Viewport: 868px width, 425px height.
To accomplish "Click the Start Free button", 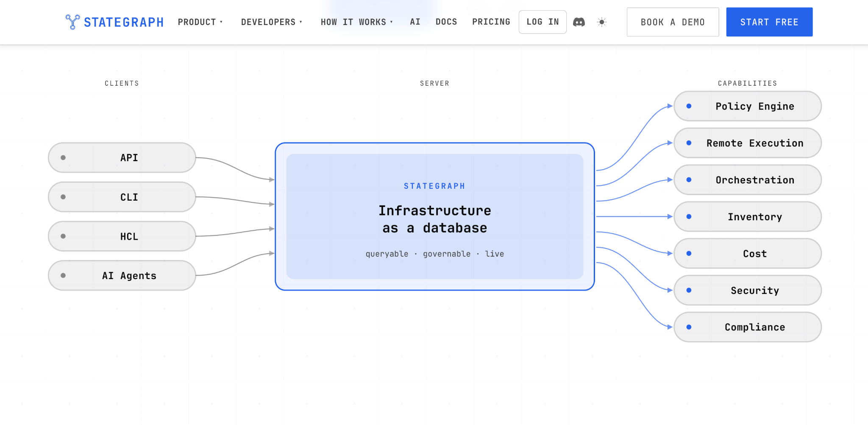I will coord(769,22).
